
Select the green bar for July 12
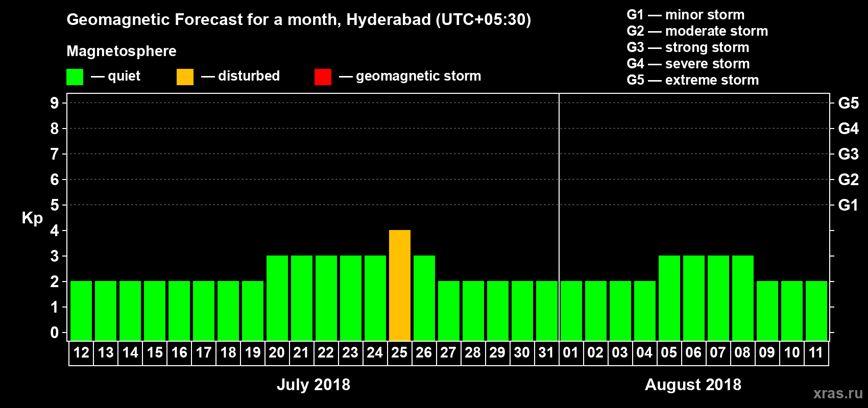point(81,311)
